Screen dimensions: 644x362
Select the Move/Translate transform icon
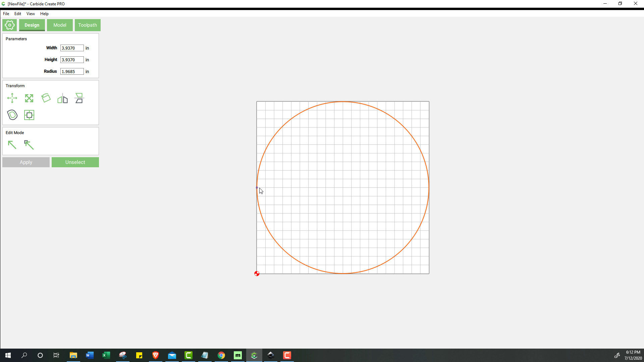[12, 98]
